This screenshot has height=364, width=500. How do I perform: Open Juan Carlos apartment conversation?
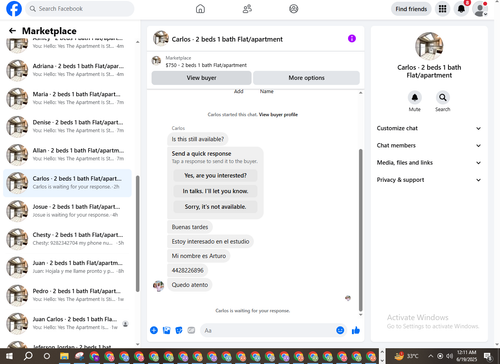[67, 323]
